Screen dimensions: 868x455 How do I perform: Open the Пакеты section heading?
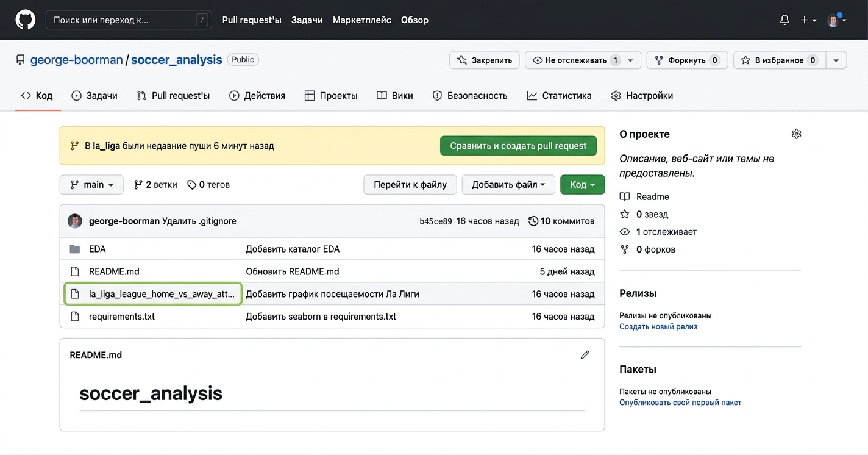[638, 369]
